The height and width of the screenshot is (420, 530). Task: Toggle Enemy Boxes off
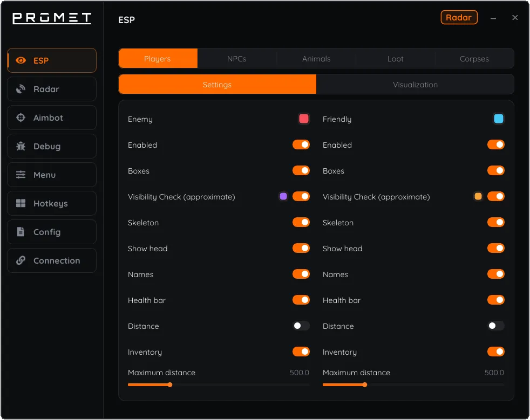(x=301, y=170)
